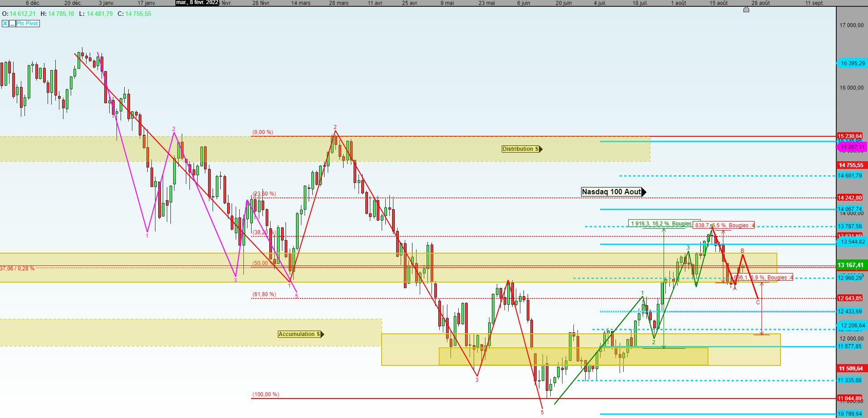Click the magenta 15 057,11 price tag
Viewport: 868px width, 418px height.
click(852, 147)
